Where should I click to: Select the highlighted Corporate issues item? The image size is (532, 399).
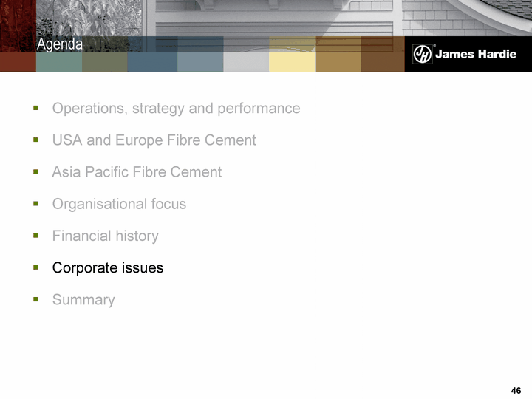(107, 268)
